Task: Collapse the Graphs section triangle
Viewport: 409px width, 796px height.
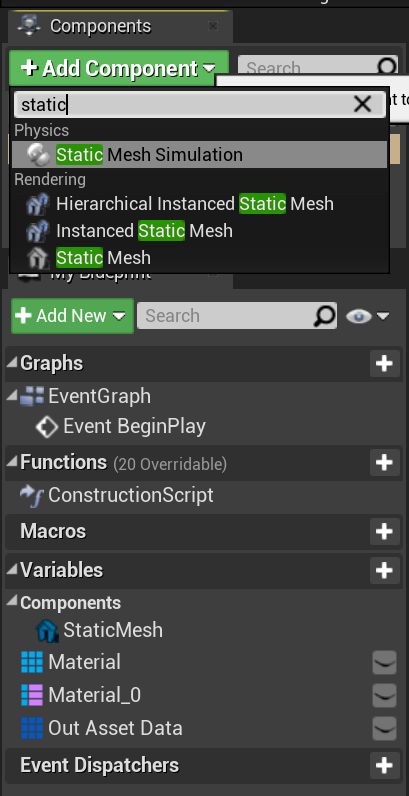Action: [x=11, y=362]
